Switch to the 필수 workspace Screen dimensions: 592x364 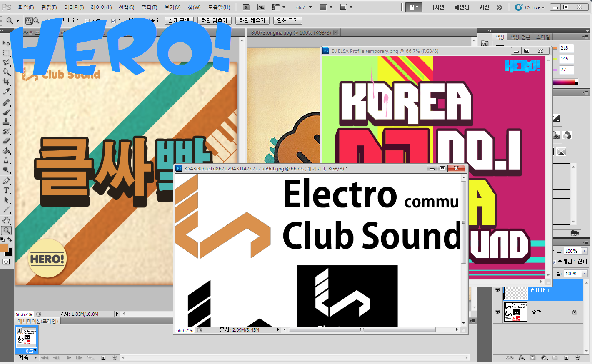point(414,7)
